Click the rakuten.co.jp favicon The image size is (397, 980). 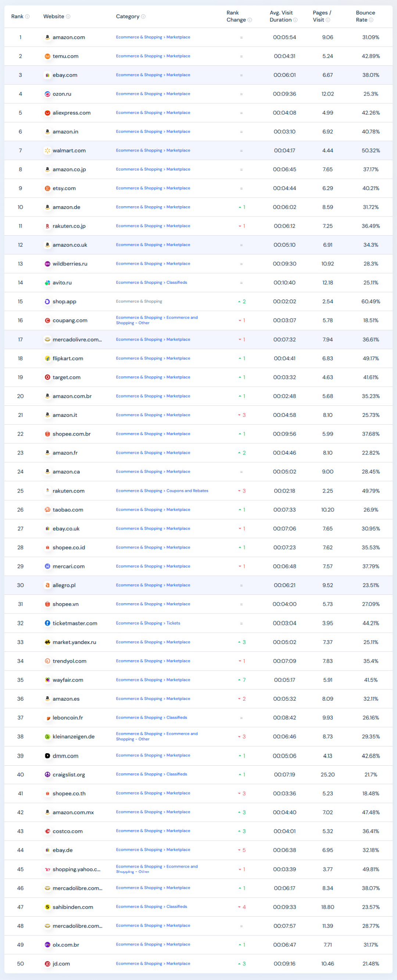tap(47, 226)
